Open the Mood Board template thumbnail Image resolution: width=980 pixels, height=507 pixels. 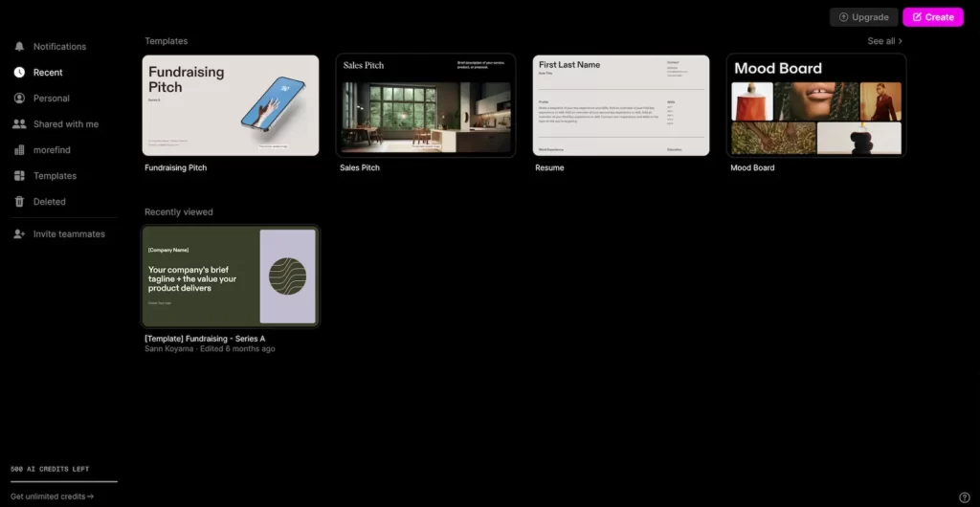pyautogui.click(x=816, y=105)
